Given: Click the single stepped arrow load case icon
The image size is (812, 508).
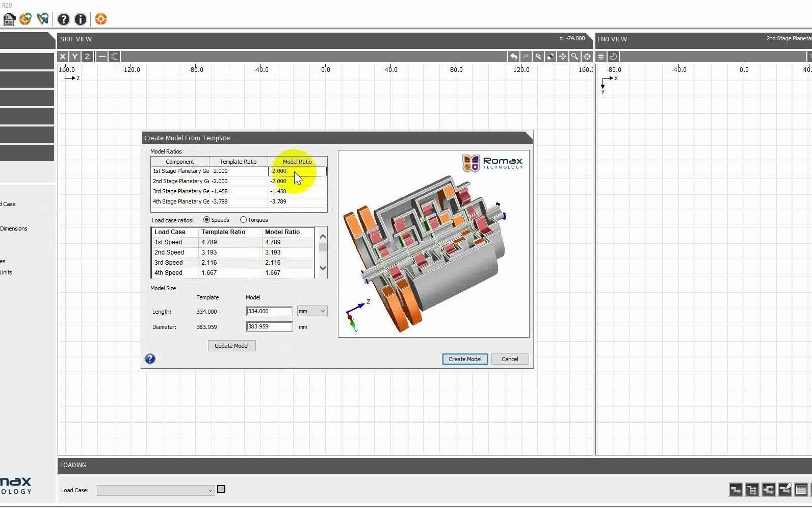Looking at the screenshot, I should tap(736, 490).
